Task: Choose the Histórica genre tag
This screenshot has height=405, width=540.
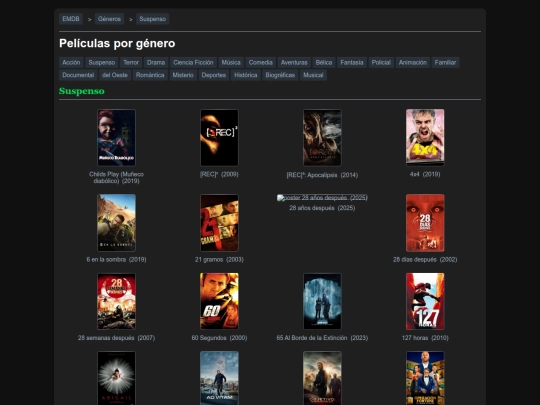Action: pyautogui.click(x=246, y=75)
